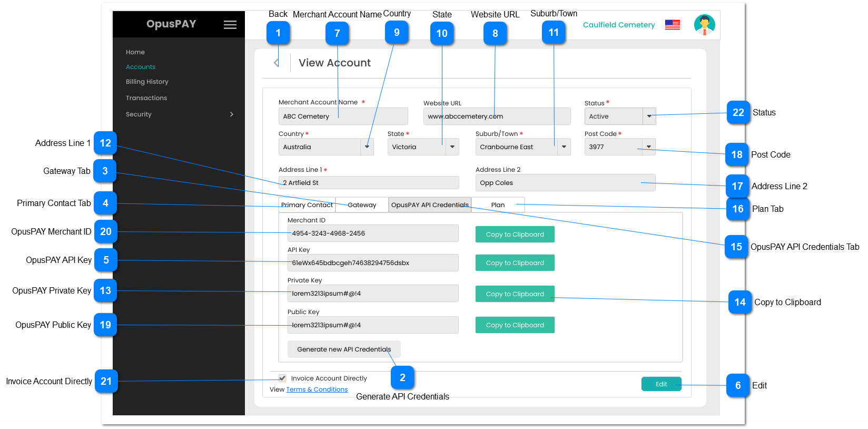Toggle Invoice Account Directly checkbox
The width and height of the screenshot is (868, 429).
(x=282, y=378)
